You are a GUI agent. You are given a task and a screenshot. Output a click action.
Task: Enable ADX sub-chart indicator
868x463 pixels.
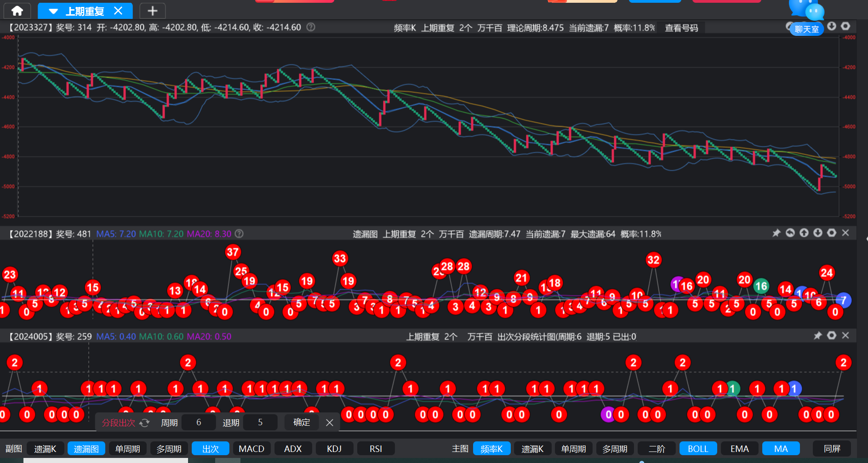[293, 449]
